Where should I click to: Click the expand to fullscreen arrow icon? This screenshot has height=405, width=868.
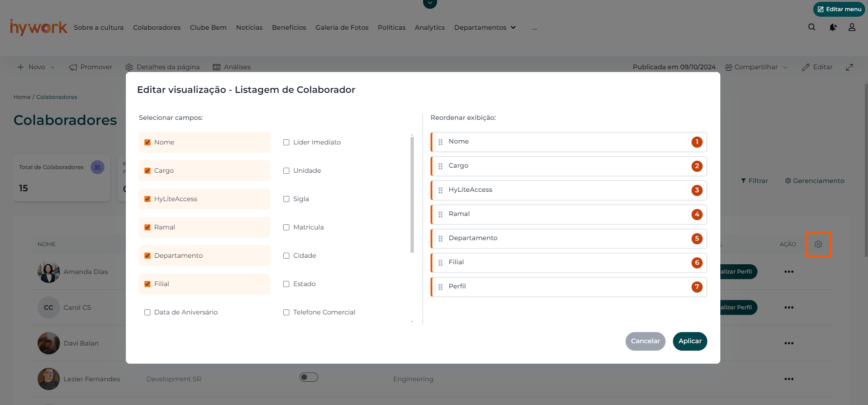(x=849, y=67)
